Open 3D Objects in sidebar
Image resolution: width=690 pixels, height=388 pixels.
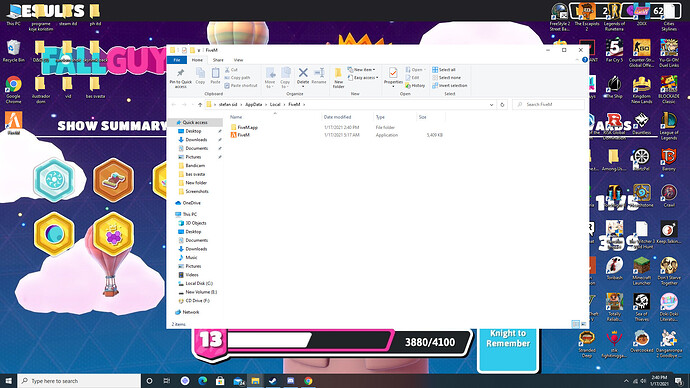[x=195, y=223]
